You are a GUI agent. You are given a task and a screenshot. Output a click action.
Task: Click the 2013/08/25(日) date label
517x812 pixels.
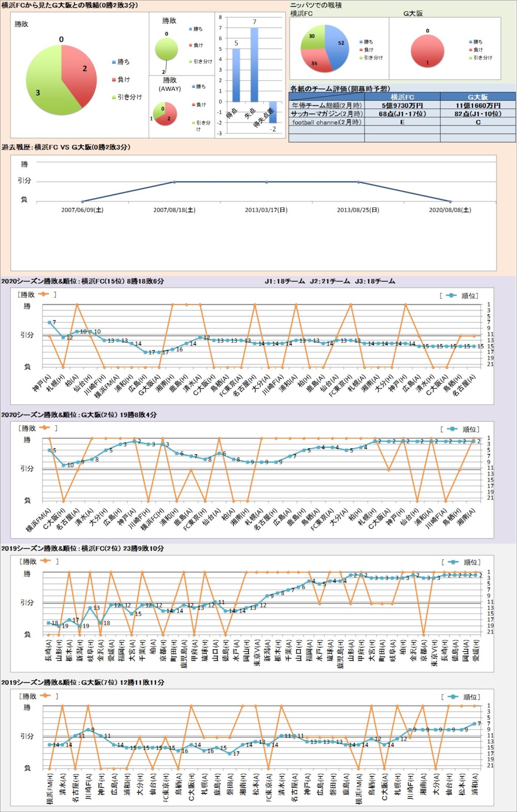pos(358,210)
